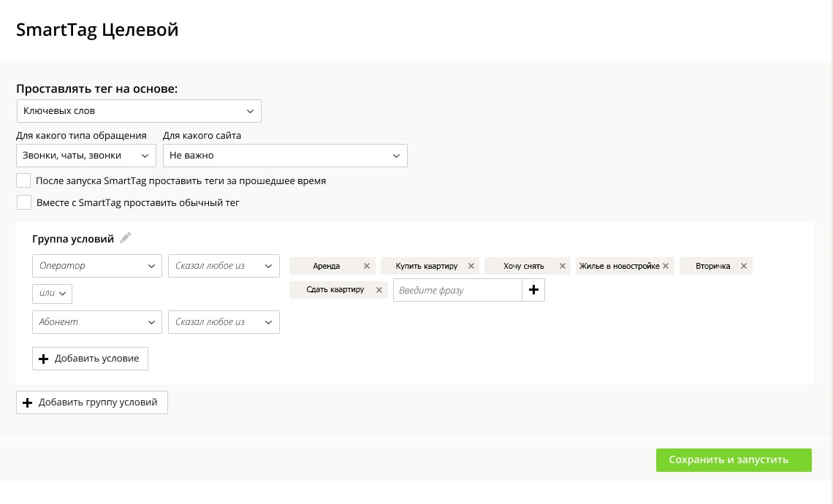Click the Хочу снять tag text

pos(524,266)
